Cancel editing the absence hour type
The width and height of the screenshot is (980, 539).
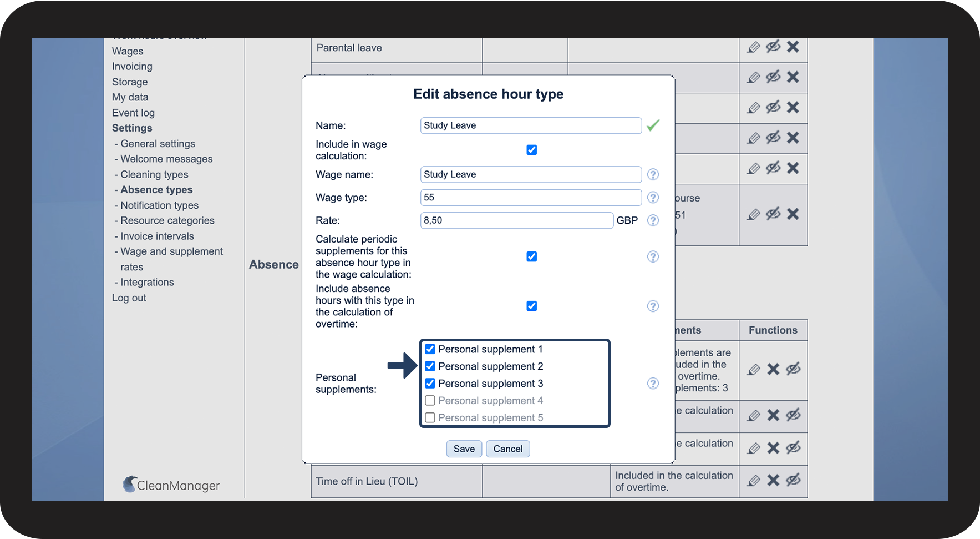tap(507, 449)
